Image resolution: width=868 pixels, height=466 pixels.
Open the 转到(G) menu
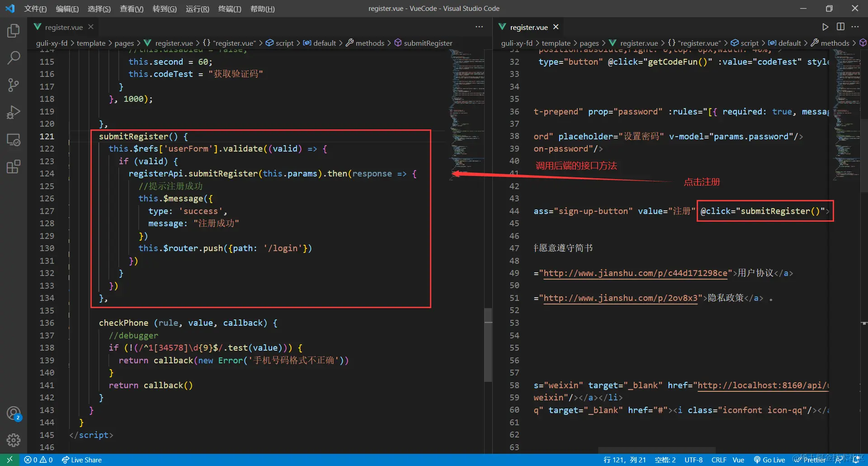(x=165, y=9)
